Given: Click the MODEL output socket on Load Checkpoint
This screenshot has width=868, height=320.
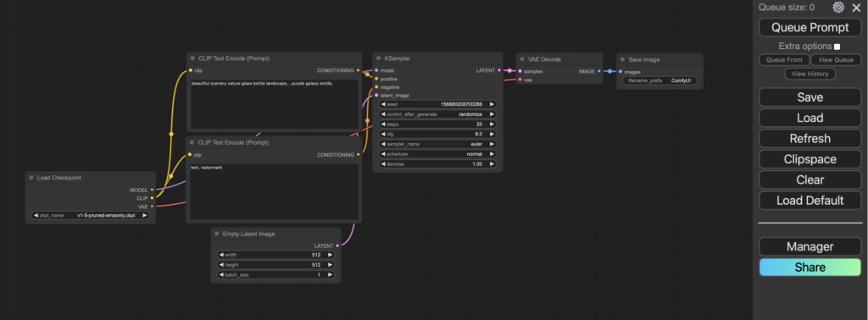Looking at the screenshot, I should coord(153,190).
